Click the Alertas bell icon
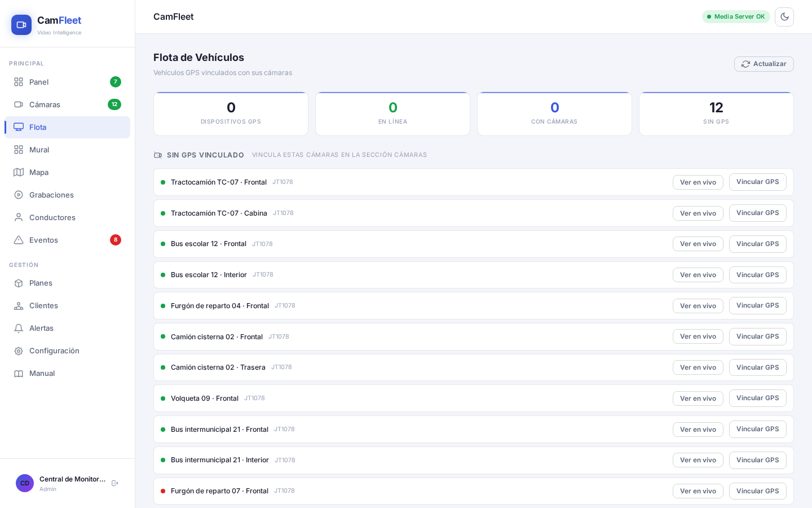 [19, 328]
